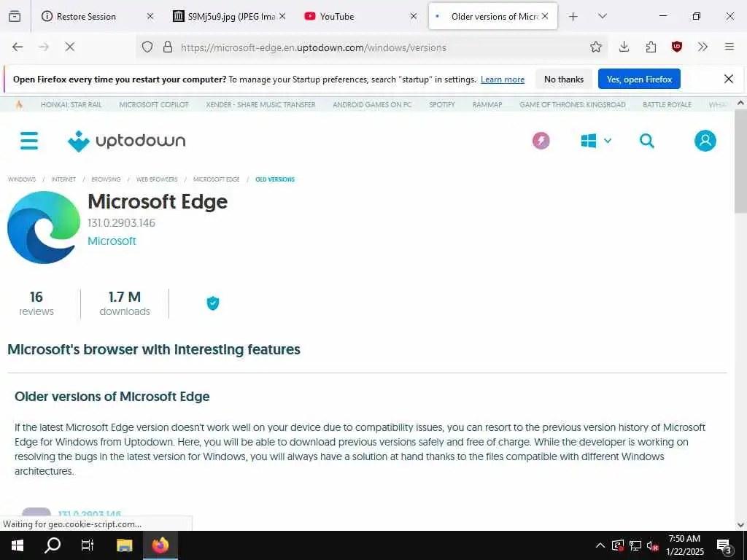Open the uBlock Origin extension icon
This screenshot has width=747, height=560.
tap(676, 47)
